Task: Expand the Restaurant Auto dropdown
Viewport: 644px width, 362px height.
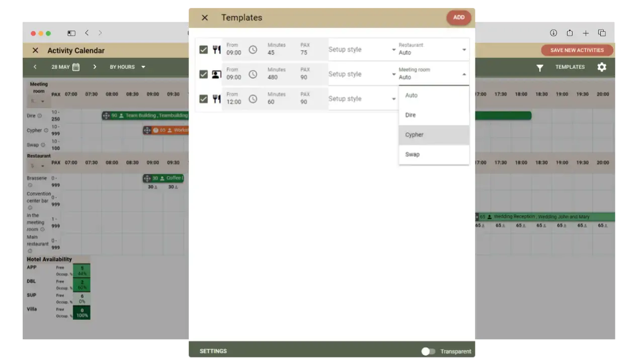Action: (x=433, y=50)
